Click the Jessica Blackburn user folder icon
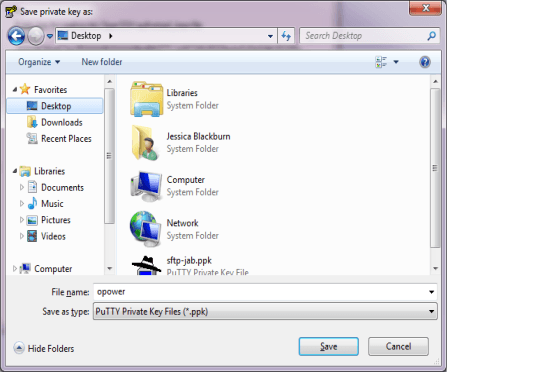The width and height of the screenshot is (536, 372). click(x=145, y=143)
